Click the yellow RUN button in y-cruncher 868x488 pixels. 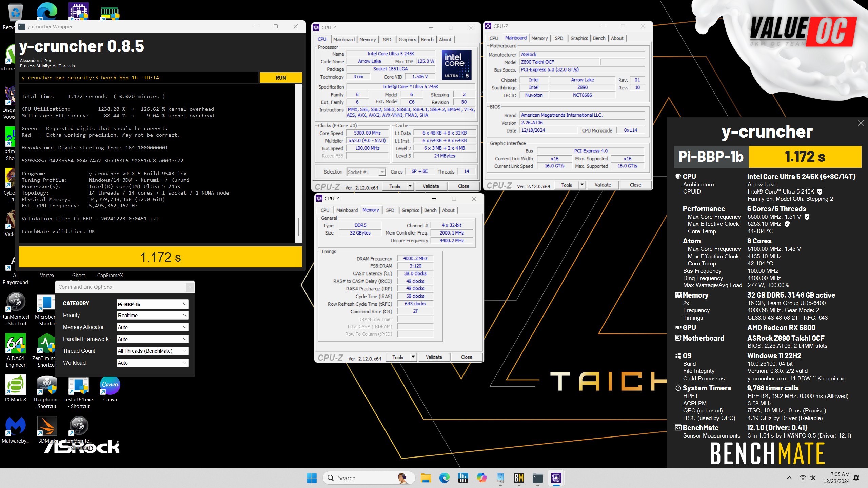point(281,78)
